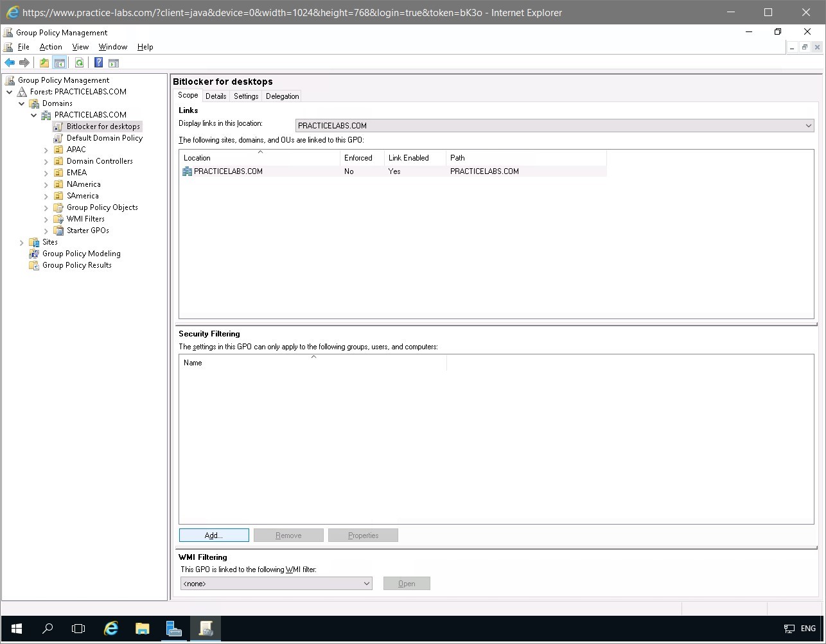
Task: Open Internet Explorer from the taskbar
Action: [x=110, y=629]
